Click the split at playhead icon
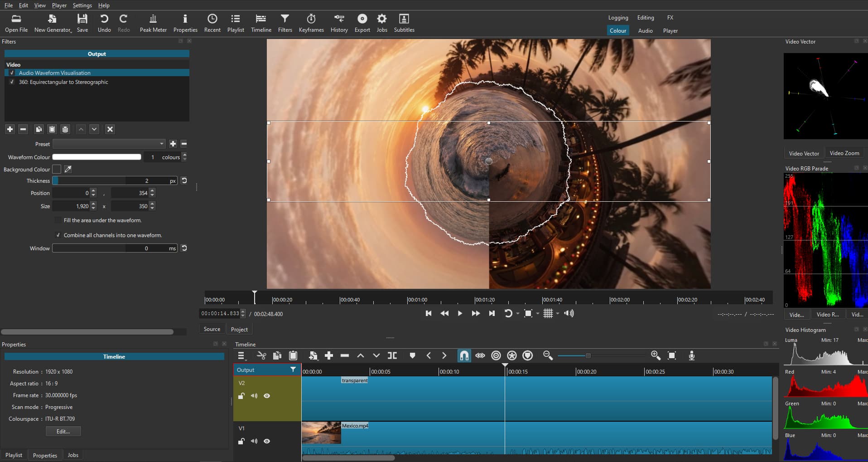Viewport: 868px width, 462px height. (392, 356)
